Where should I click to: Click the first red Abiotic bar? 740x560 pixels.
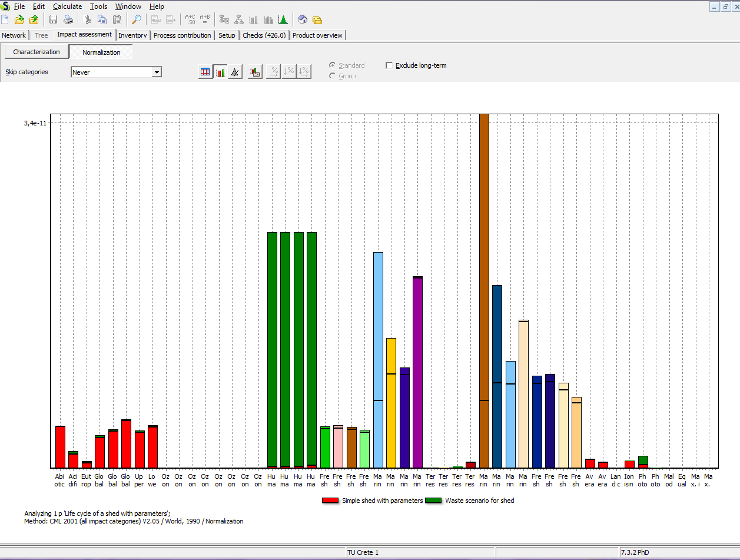coord(60,447)
